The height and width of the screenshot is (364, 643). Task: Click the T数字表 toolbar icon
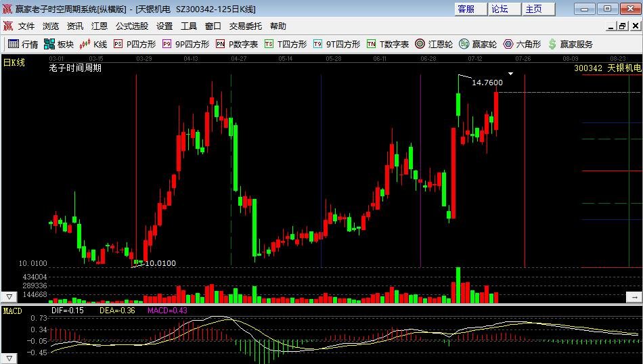387,44
